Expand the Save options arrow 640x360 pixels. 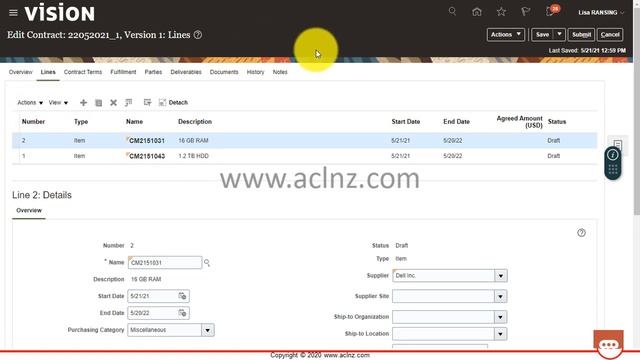(559, 35)
